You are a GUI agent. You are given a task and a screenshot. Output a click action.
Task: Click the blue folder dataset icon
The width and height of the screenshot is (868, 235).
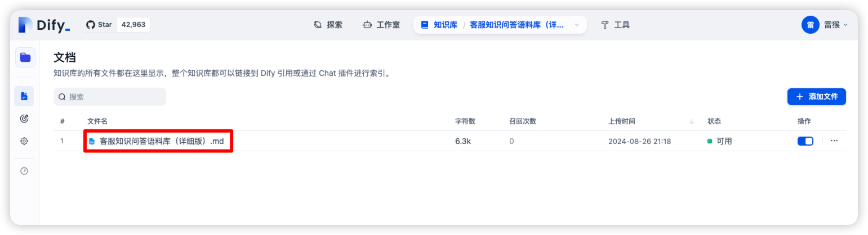point(25,57)
